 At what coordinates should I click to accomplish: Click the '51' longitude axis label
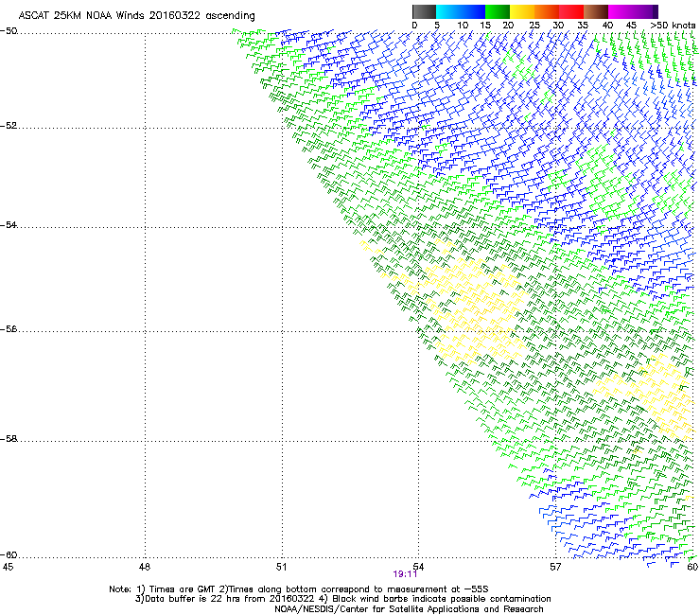tap(281, 567)
